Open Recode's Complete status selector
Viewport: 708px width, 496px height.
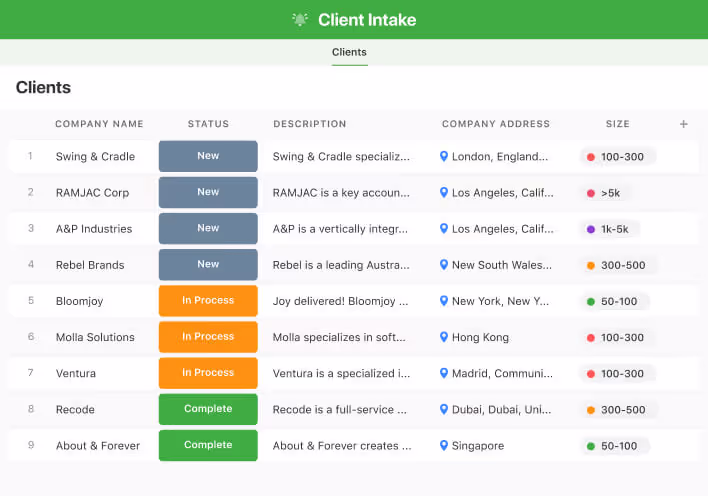point(208,409)
